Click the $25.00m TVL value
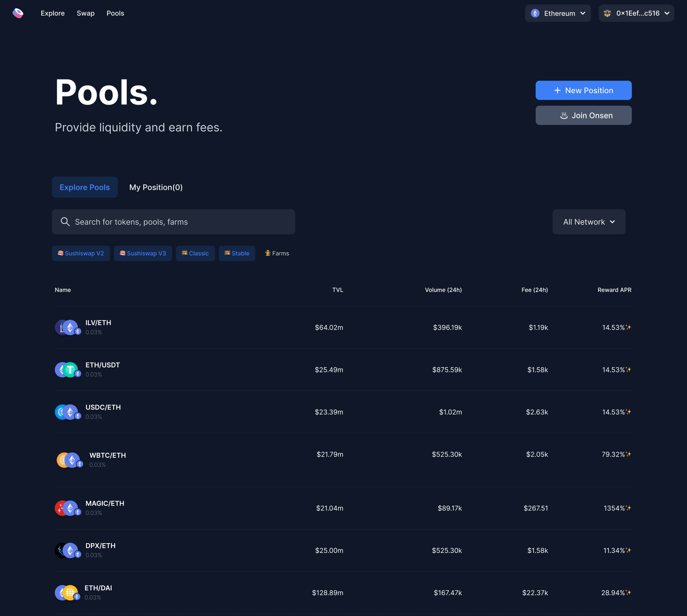 [329, 550]
